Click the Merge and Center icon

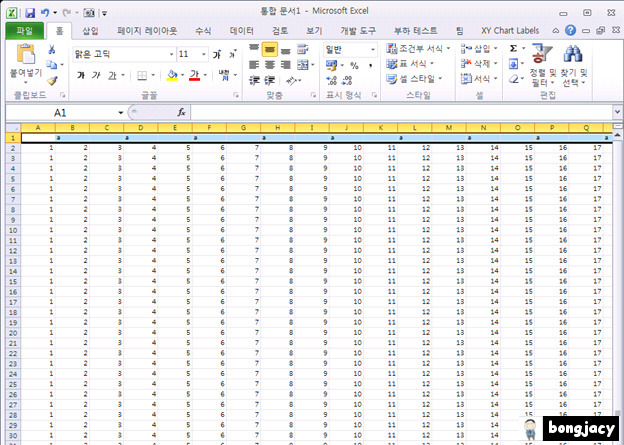(x=303, y=64)
